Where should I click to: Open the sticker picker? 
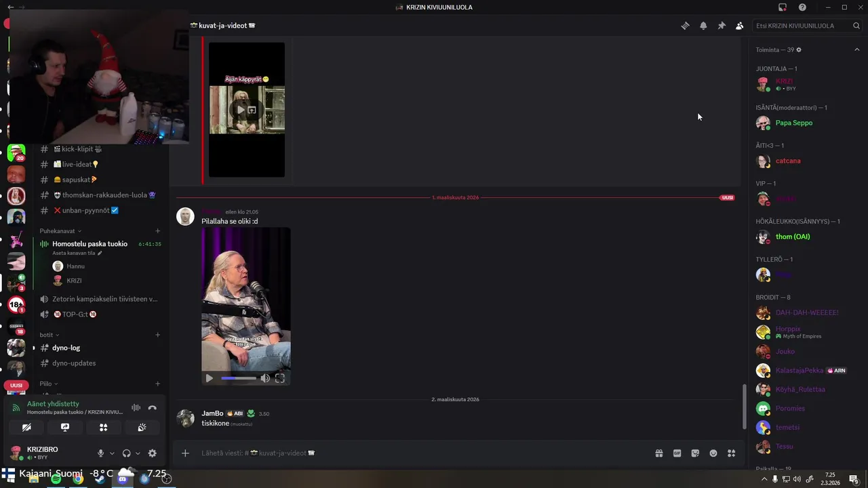click(x=695, y=453)
